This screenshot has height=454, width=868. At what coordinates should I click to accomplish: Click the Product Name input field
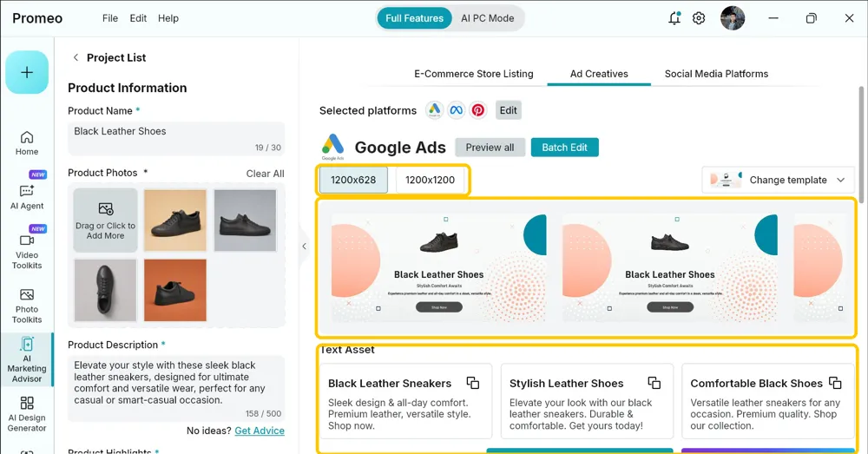[x=176, y=138]
